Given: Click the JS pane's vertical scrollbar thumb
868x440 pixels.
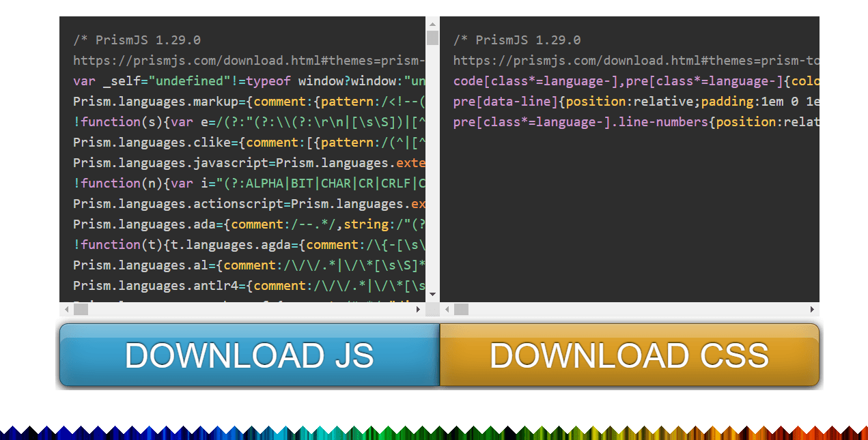Looking at the screenshot, I should pyautogui.click(x=432, y=38).
